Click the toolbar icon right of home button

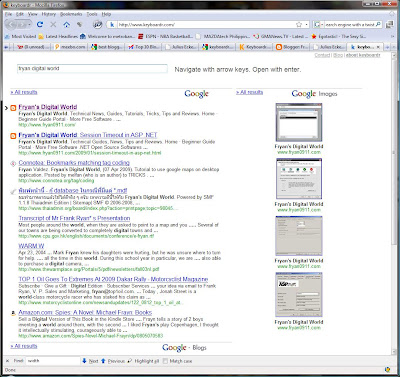(79, 24)
